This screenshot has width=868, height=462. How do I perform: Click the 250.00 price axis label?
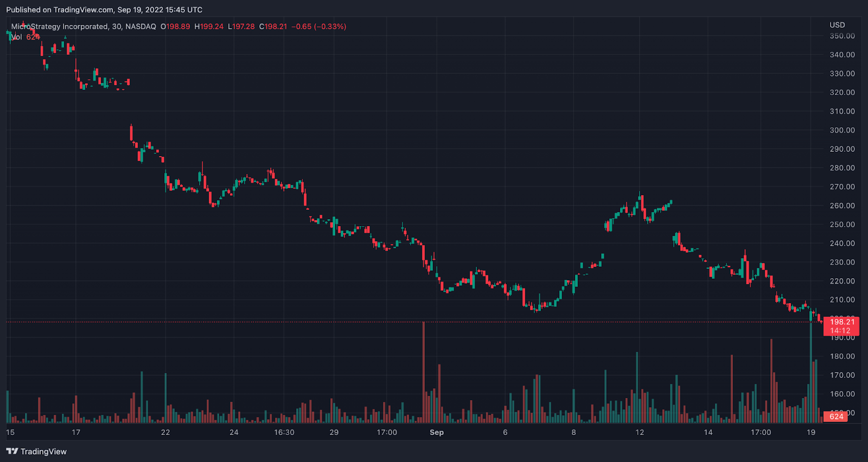[842, 224]
